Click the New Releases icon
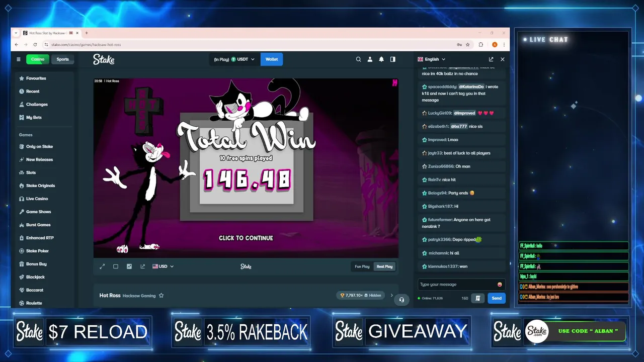Screen dimensions: 644x362 (22, 160)
